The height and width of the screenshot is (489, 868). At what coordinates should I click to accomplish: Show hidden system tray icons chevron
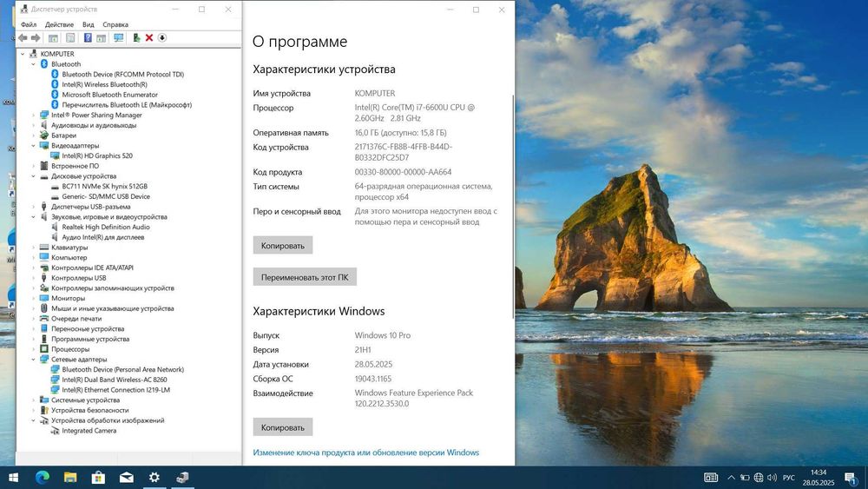[731, 478]
